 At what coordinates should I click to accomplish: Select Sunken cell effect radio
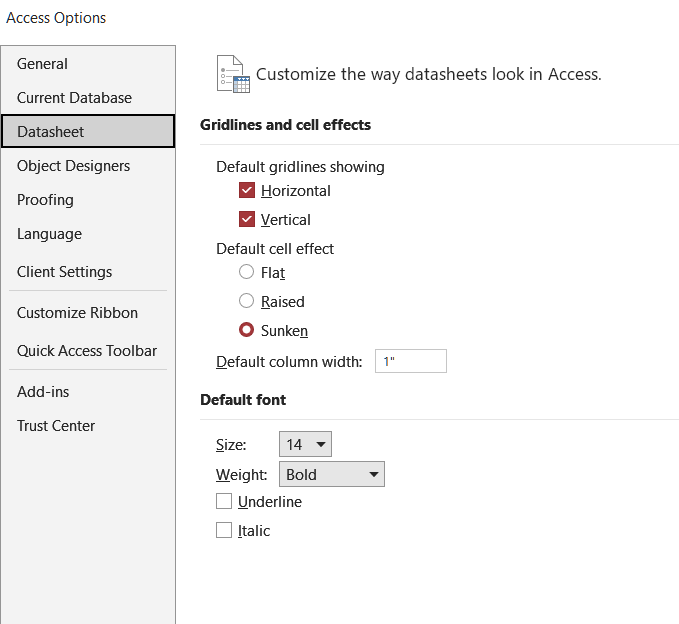pyautogui.click(x=246, y=330)
